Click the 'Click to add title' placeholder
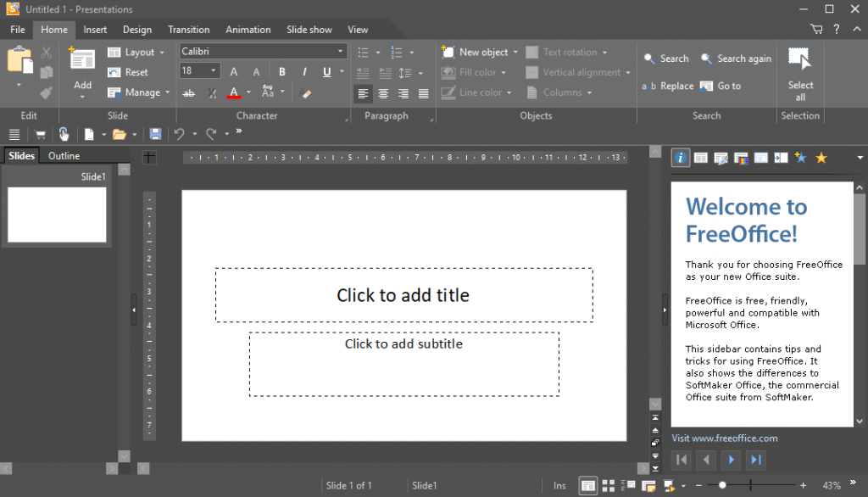 403,295
